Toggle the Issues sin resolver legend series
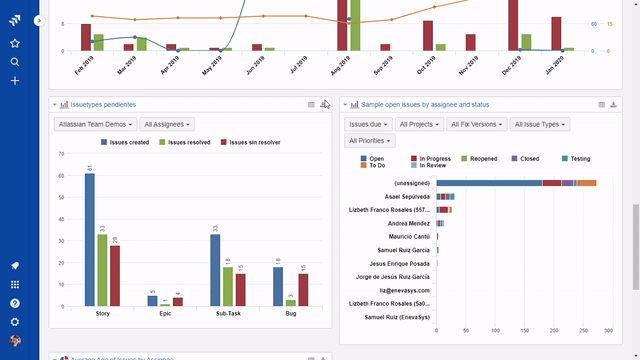 tap(251, 142)
